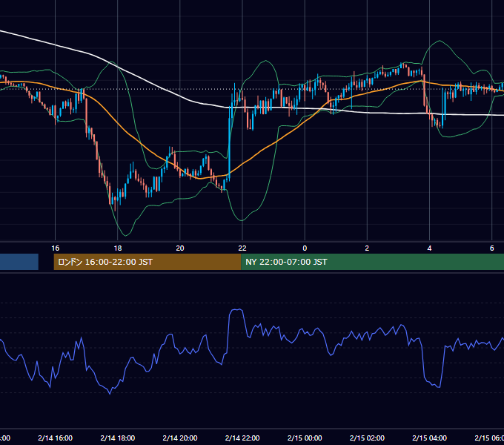Click the 6 hour label on chart axis
The height and width of the screenshot is (445, 504).
492,248
